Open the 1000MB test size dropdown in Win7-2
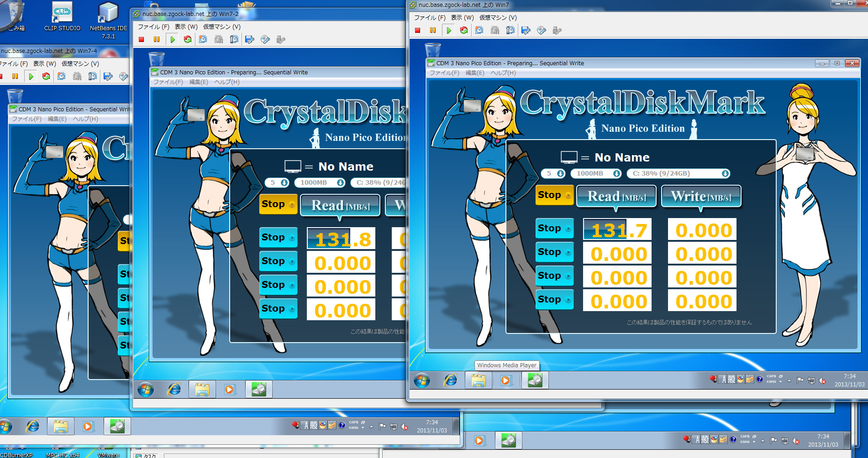This screenshot has width=868, height=458. pyautogui.click(x=320, y=182)
